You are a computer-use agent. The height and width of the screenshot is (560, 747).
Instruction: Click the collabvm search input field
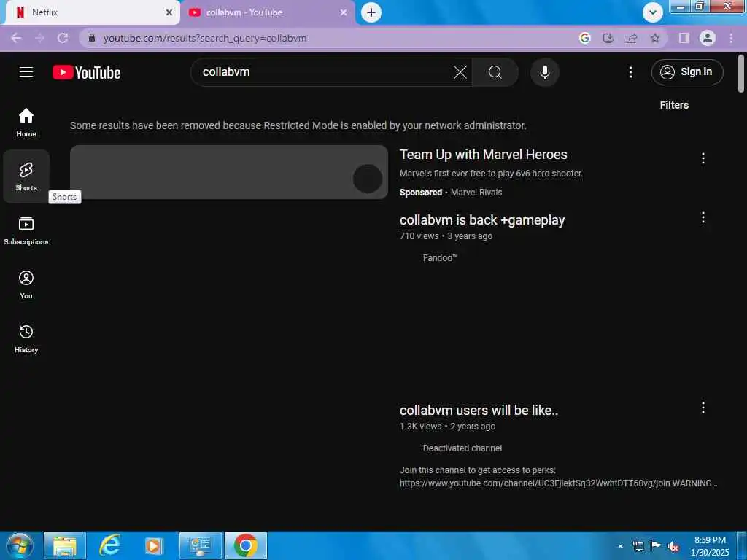point(324,72)
